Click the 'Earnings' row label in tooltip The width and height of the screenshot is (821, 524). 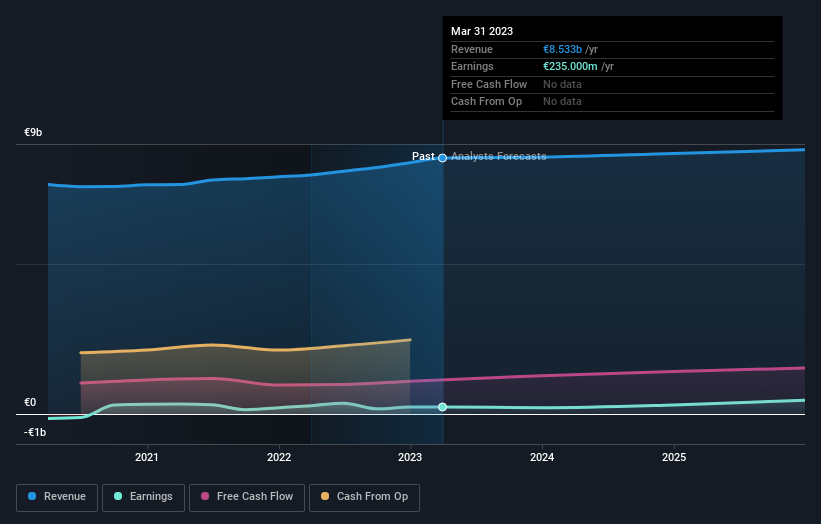pos(472,66)
